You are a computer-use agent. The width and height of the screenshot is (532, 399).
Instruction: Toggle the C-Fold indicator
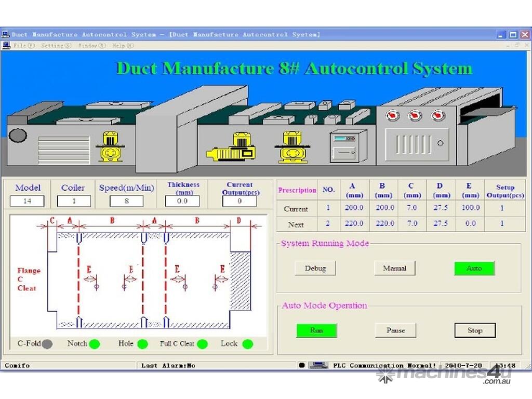click(x=47, y=344)
